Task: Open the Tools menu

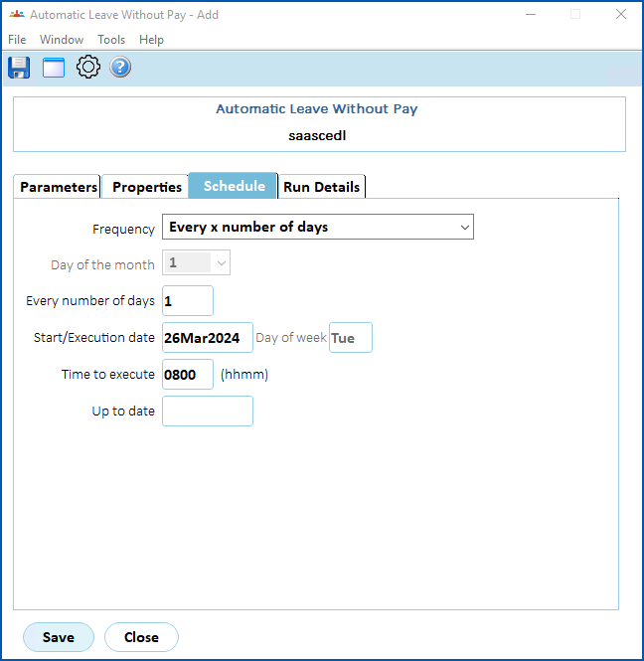Action: tap(111, 40)
